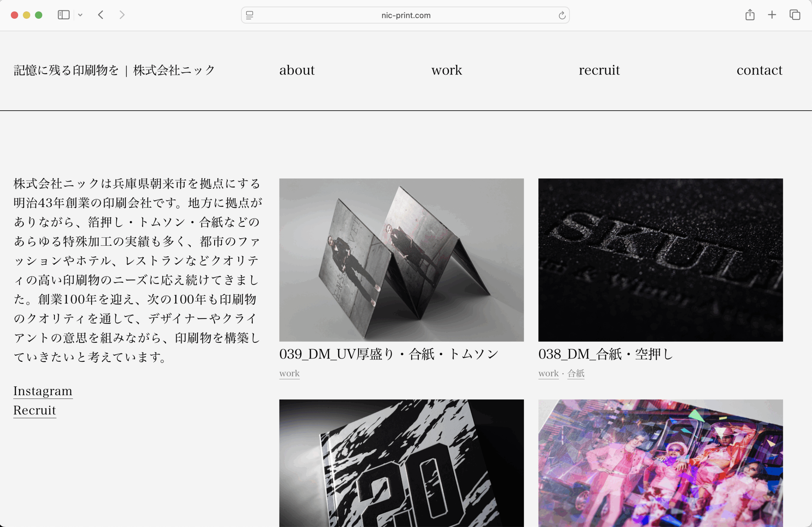This screenshot has width=812, height=527.
Task: Open the about menu item
Action: click(x=297, y=70)
